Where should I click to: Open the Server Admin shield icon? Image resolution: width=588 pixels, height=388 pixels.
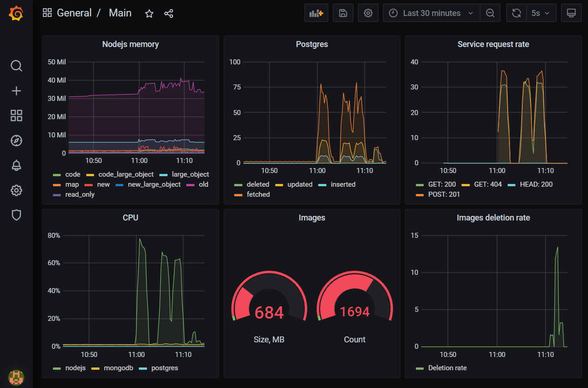16,215
